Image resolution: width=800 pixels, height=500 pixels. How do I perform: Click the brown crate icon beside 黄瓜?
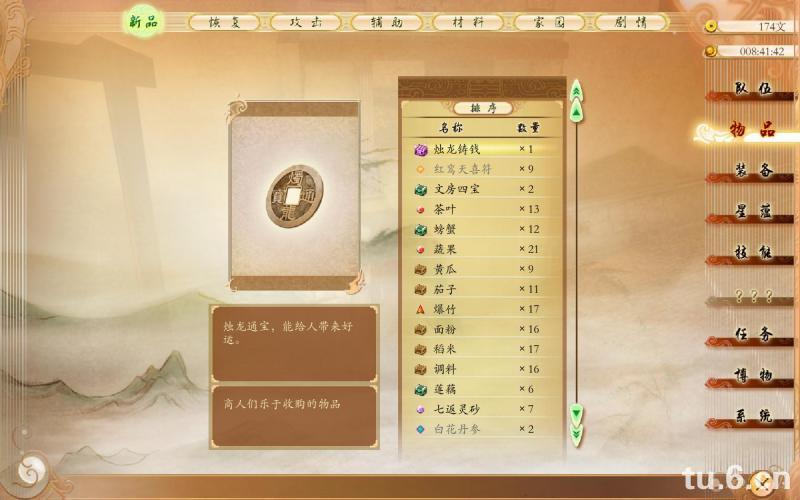tap(420, 269)
